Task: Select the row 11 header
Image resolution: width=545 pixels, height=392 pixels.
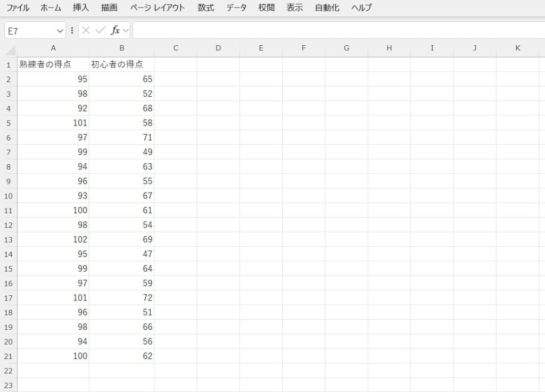Action: pos(9,211)
